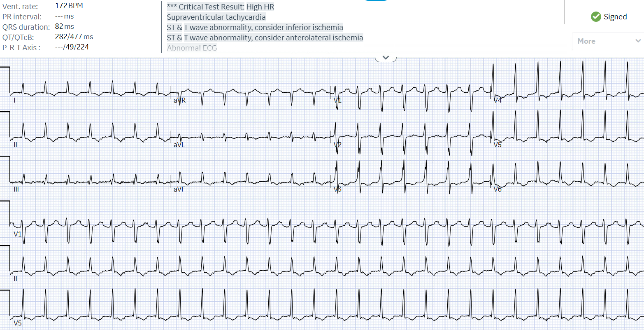This screenshot has height=330, width=644.
Task: Click the V5 rhythm strip label at bottom
Action: point(18,323)
